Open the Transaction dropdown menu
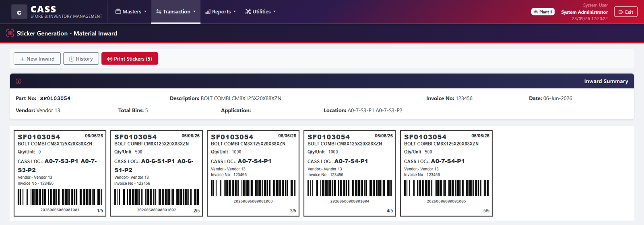The image size is (644, 225). click(176, 12)
